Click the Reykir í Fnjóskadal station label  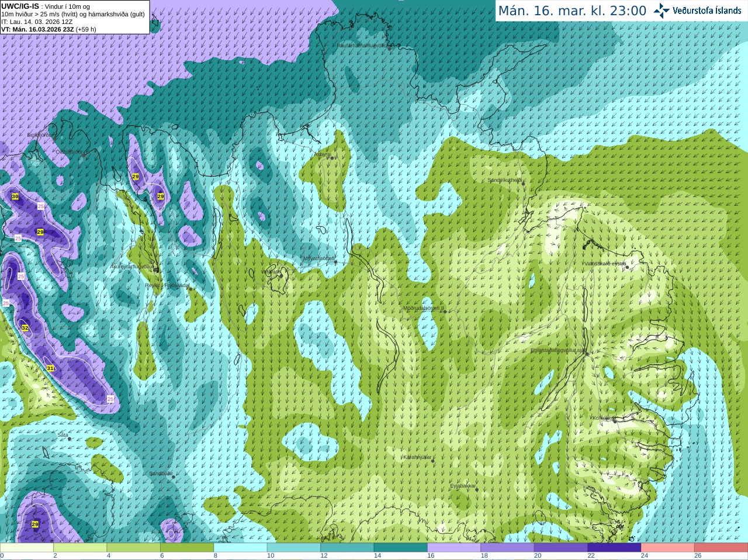[167, 285]
